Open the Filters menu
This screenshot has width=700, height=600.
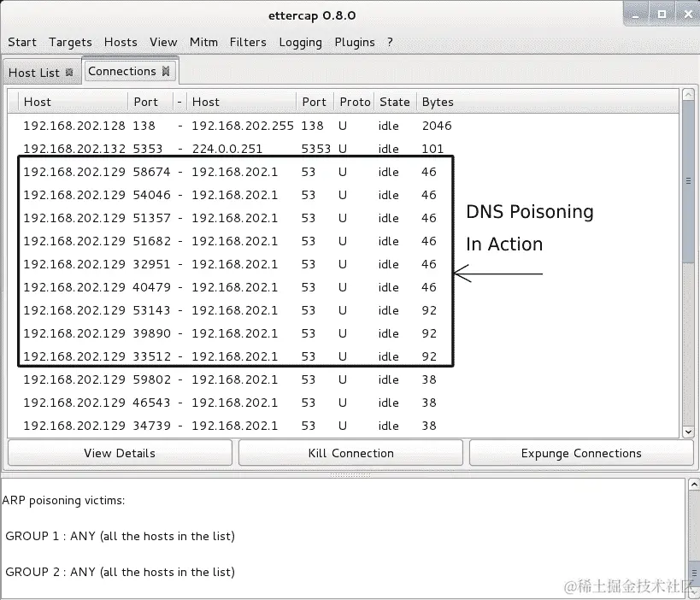(248, 42)
